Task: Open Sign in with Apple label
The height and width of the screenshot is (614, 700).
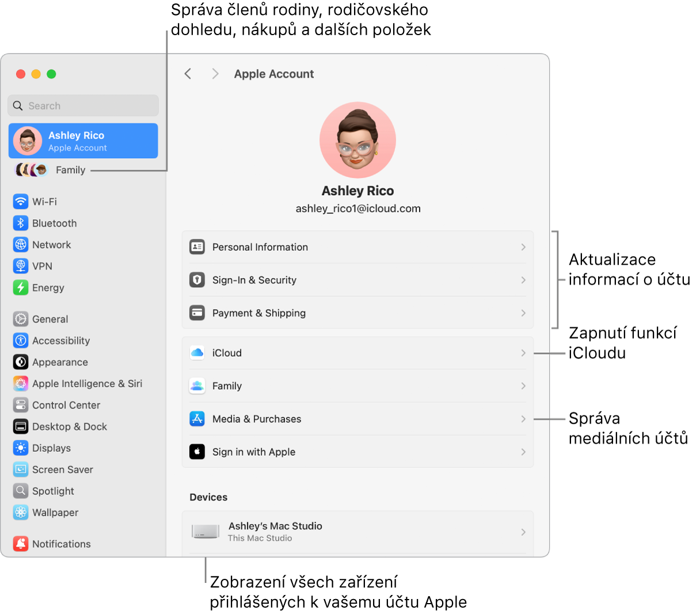Action: click(254, 452)
